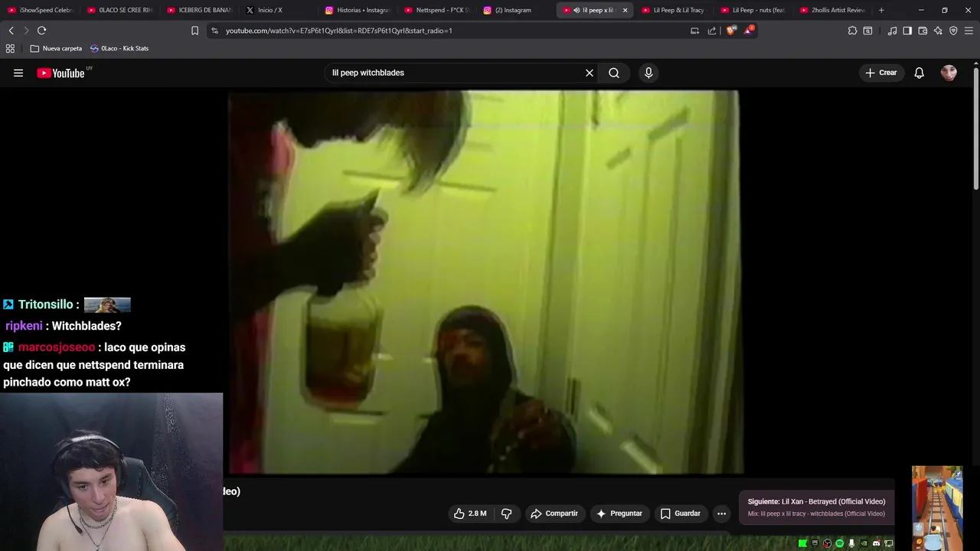Viewport: 980px width, 551px height.
Task: Open the Compartir share dialog
Action: (x=554, y=514)
